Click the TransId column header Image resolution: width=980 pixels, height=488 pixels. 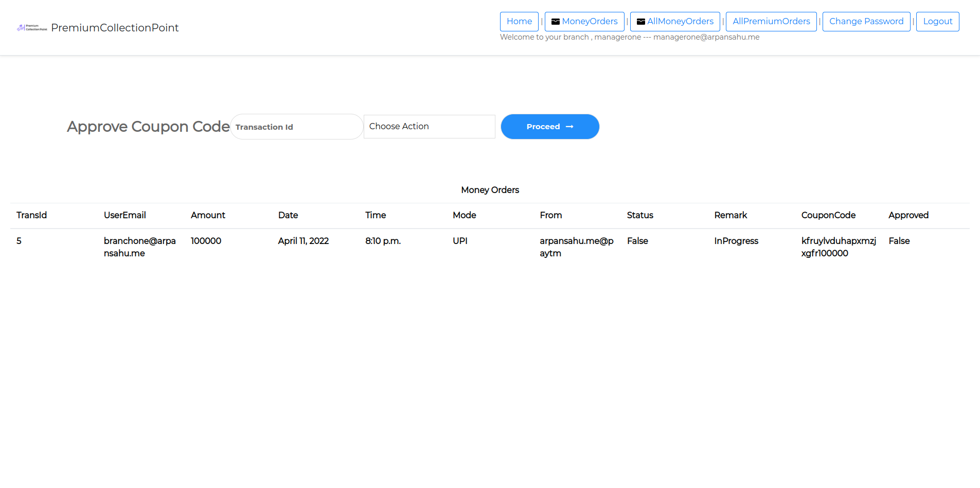[31, 215]
